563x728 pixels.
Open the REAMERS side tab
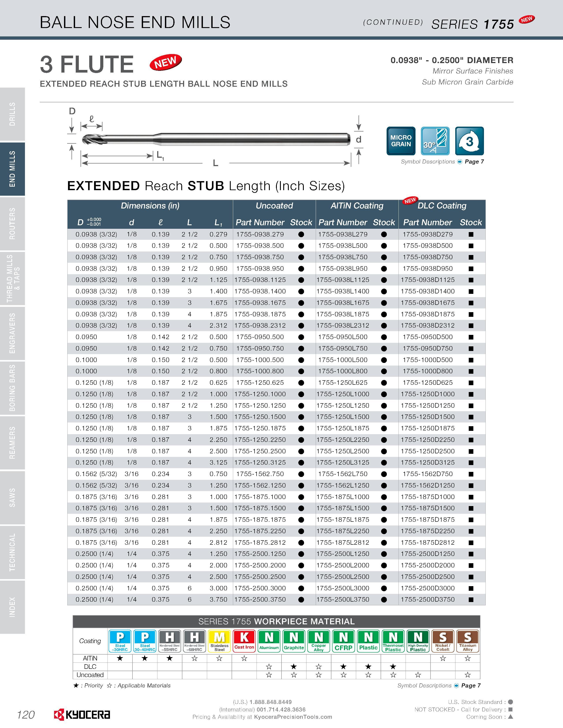click(12, 443)
